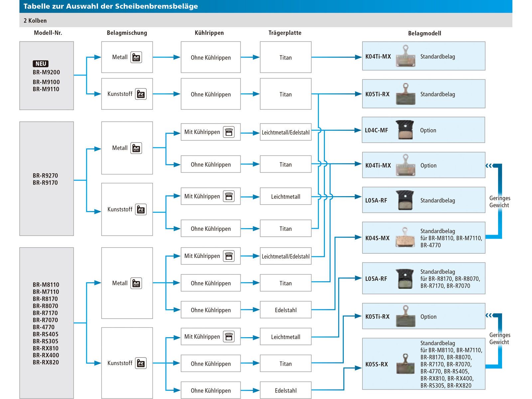
Task: Click 'BR-R7070' in the Modell-Nr. column
Action: [x=45, y=320]
